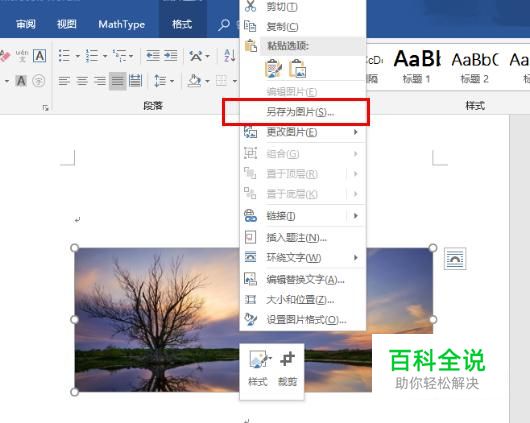Screen dimensions: 530x423
Task: Expand 更改图片 submenu
Action: click(x=303, y=132)
